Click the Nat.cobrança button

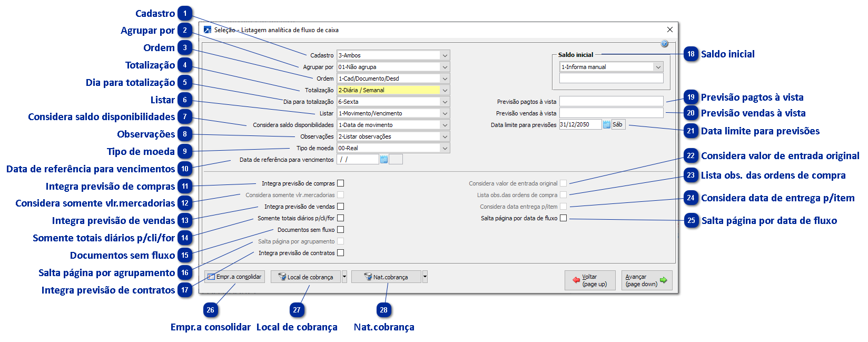tap(387, 277)
